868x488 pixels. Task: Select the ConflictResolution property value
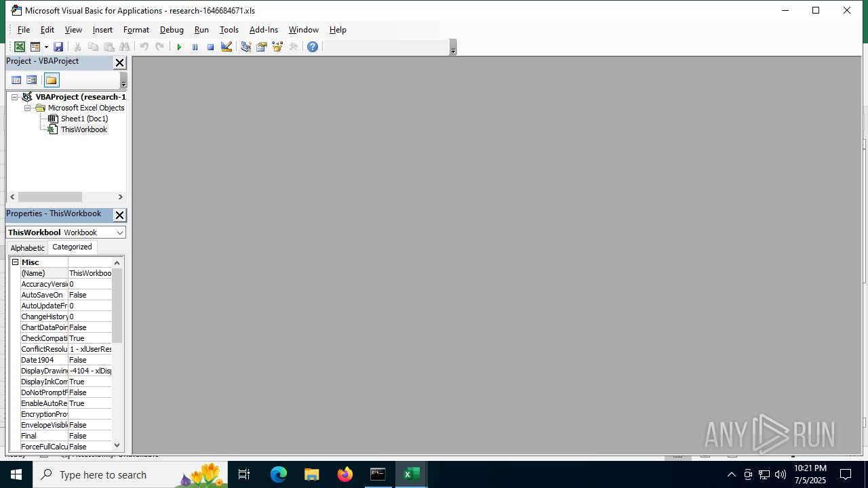coord(90,349)
